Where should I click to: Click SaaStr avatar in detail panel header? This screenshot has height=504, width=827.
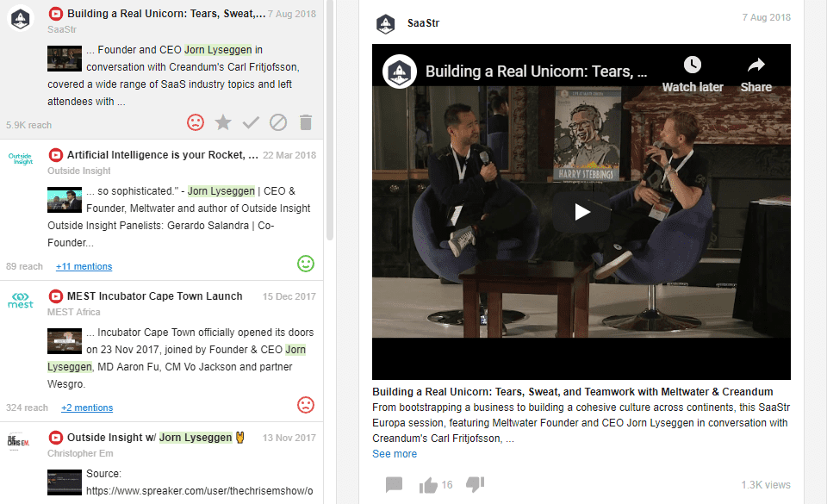386,24
